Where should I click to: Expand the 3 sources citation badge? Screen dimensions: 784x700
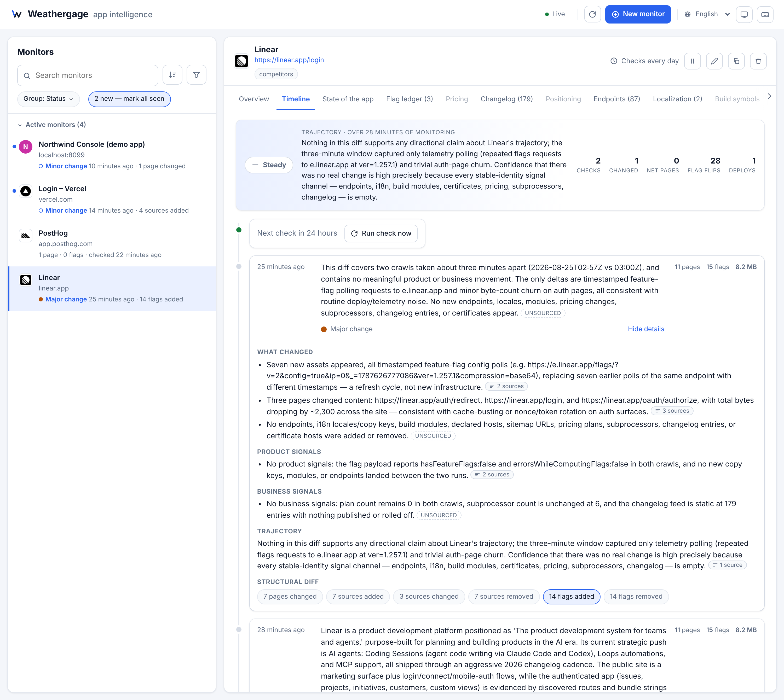pos(672,411)
